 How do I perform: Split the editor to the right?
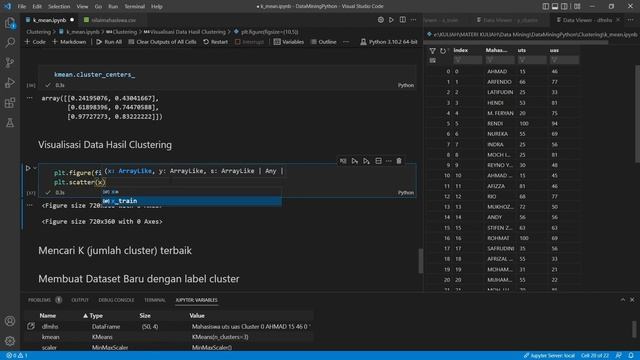[x=402, y=20]
